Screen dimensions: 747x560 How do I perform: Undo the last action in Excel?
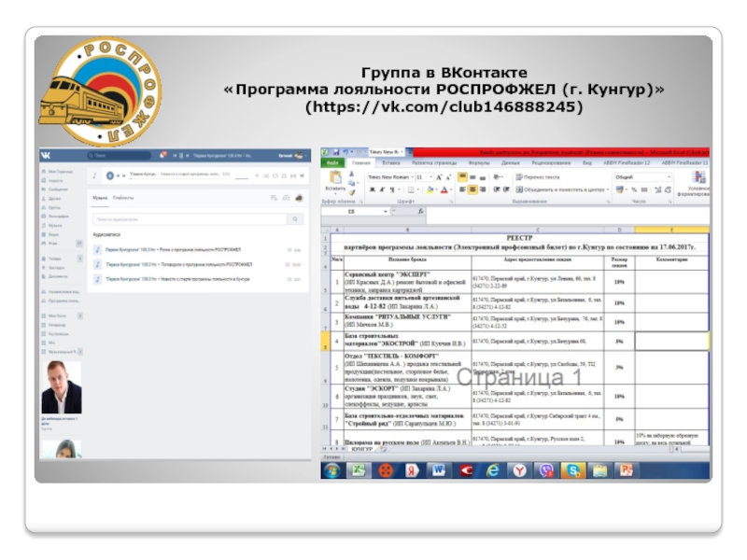coord(345,152)
